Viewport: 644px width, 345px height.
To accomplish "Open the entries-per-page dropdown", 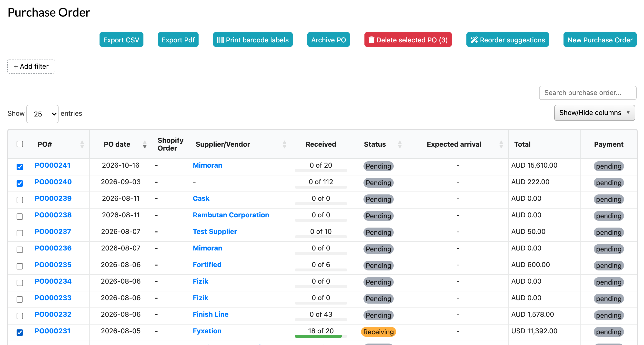I will tap(42, 114).
